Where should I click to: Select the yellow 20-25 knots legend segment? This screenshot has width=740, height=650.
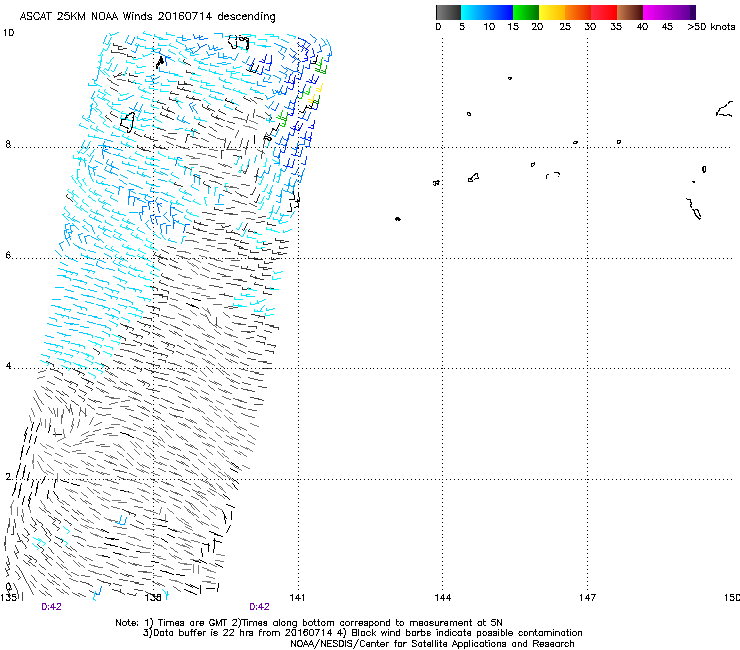(552, 12)
